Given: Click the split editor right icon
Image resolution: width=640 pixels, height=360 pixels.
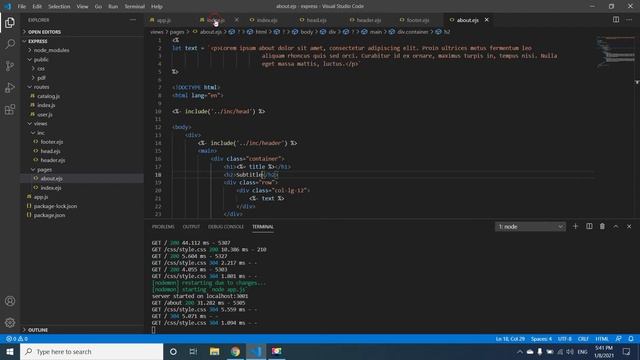Looking at the screenshot, I should (616, 20).
